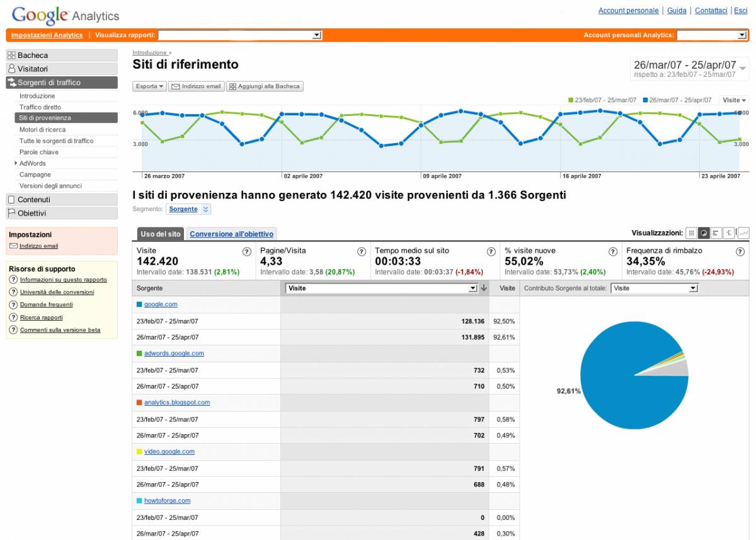756x540 pixels.
Task: Open help for Pagine/Visita metric
Action: pyautogui.click(x=362, y=251)
